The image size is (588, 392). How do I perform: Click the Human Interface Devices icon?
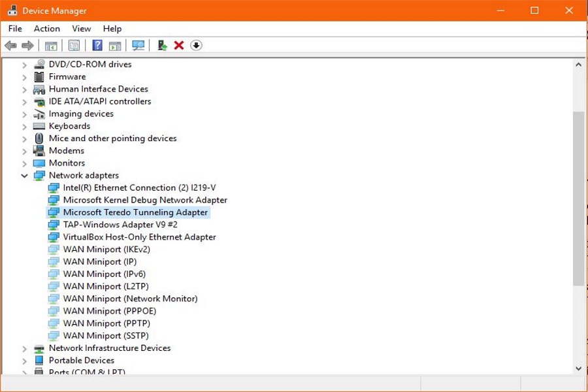39,90
